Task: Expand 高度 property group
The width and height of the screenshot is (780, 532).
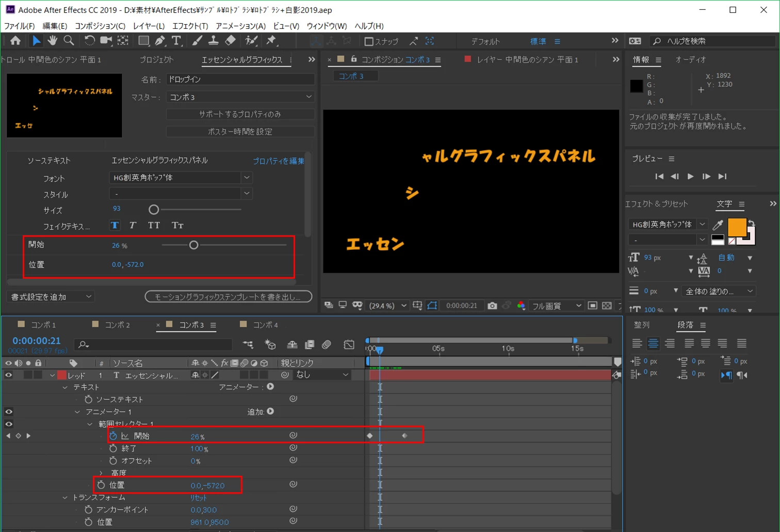Action: click(x=101, y=473)
